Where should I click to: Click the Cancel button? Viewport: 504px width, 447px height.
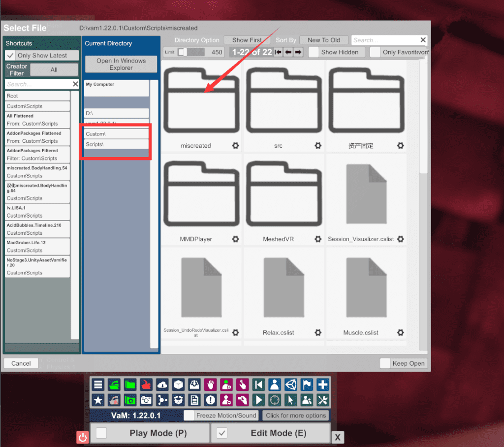21,363
